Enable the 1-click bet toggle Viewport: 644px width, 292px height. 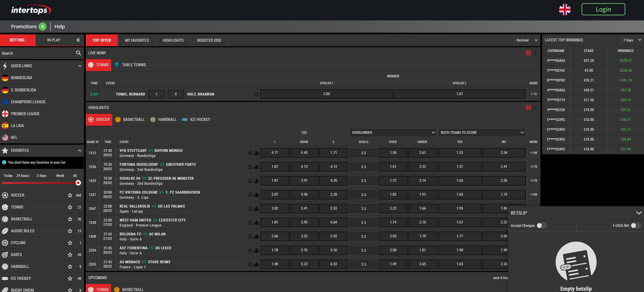tap(635, 226)
